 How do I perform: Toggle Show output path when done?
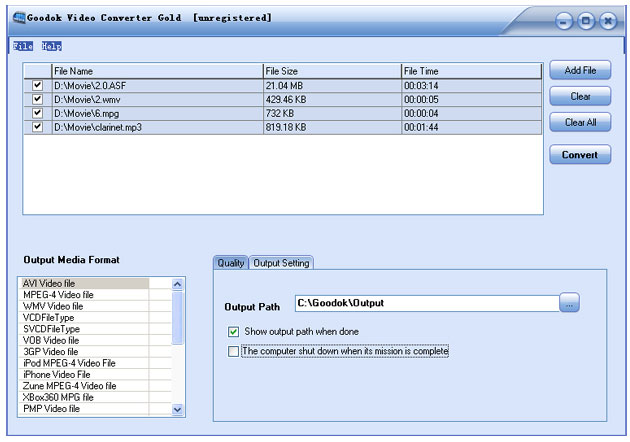point(233,332)
